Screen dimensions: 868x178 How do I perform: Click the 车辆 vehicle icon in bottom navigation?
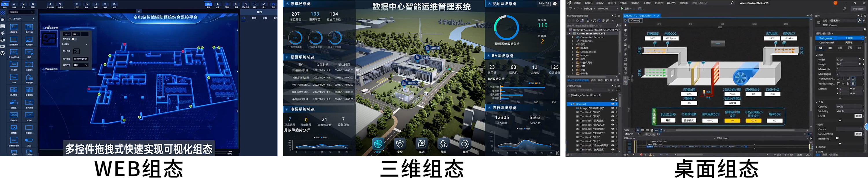click(422, 144)
